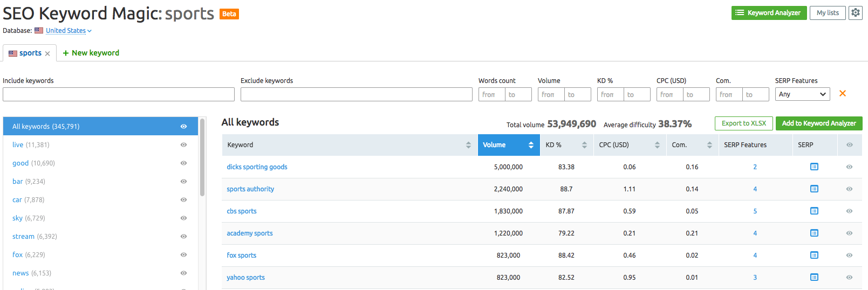Toggle eye icon for live group
The image size is (868, 290).
[x=183, y=145]
